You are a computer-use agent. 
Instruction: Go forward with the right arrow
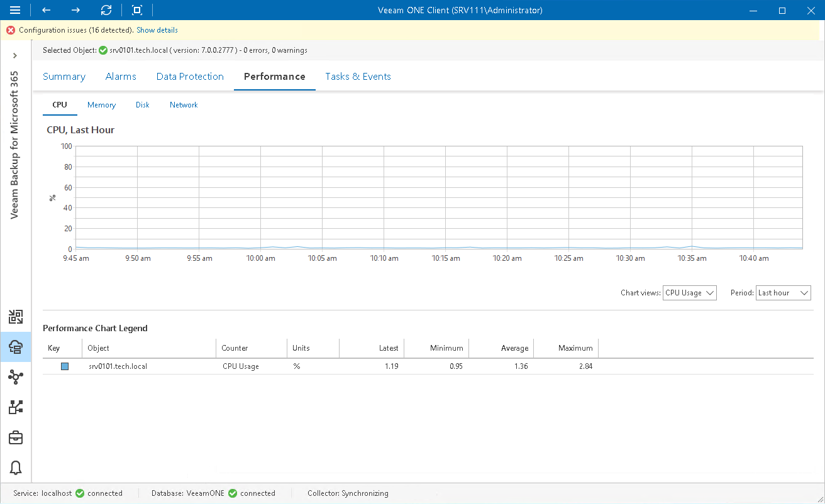(x=75, y=10)
